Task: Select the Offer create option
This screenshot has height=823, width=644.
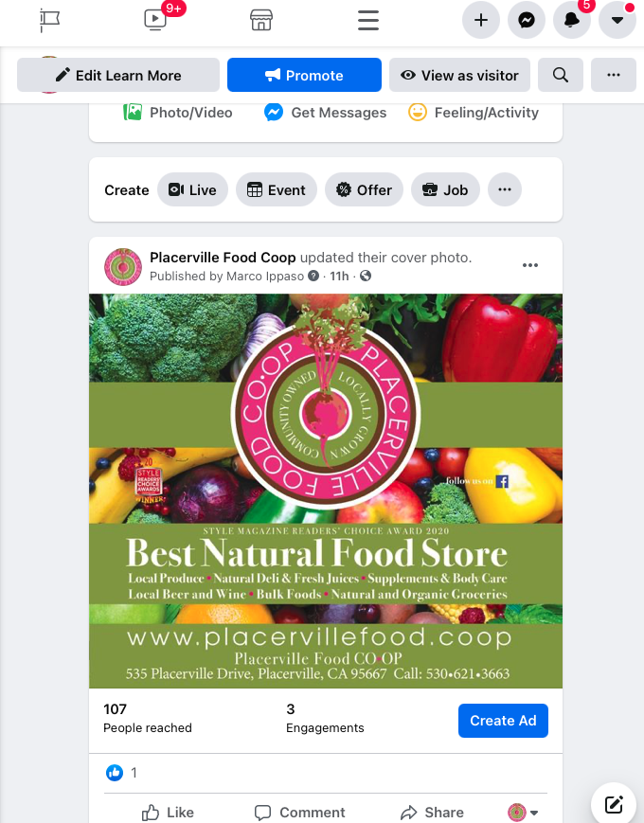Action: click(365, 189)
